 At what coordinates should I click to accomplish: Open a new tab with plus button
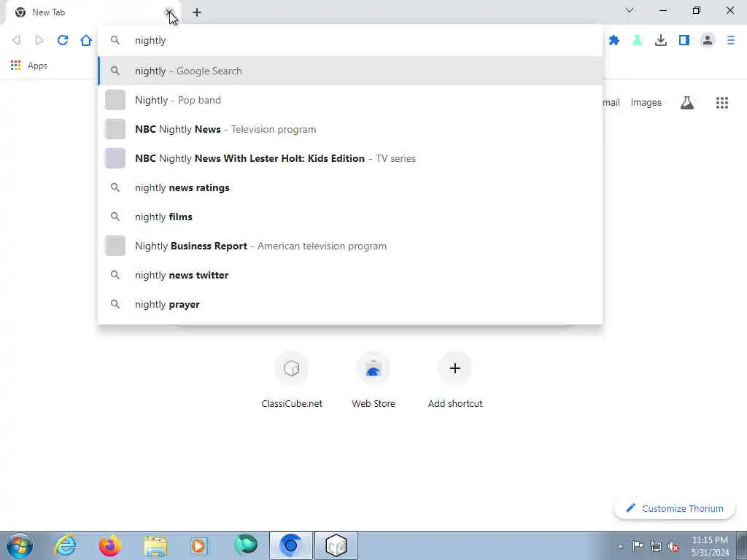click(x=197, y=12)
